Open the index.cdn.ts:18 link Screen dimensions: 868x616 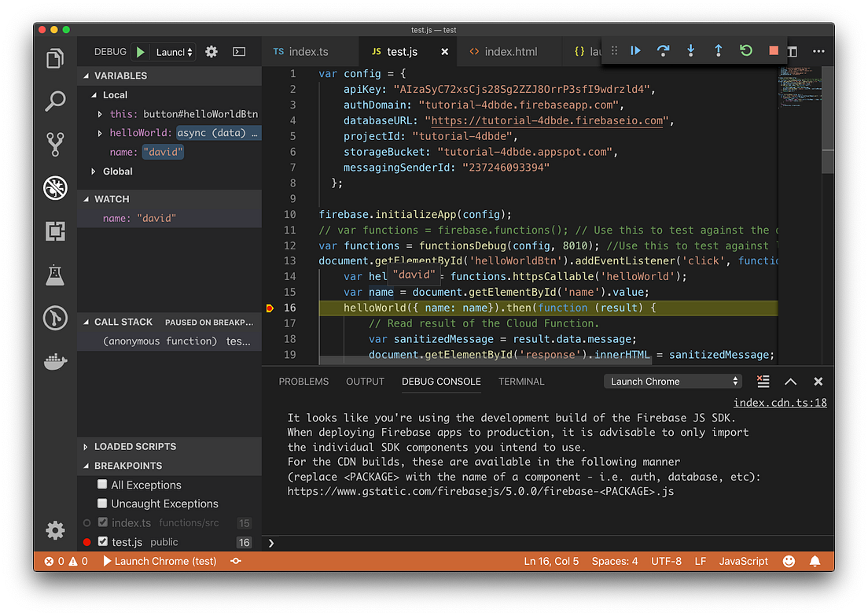tap(779, 401)
